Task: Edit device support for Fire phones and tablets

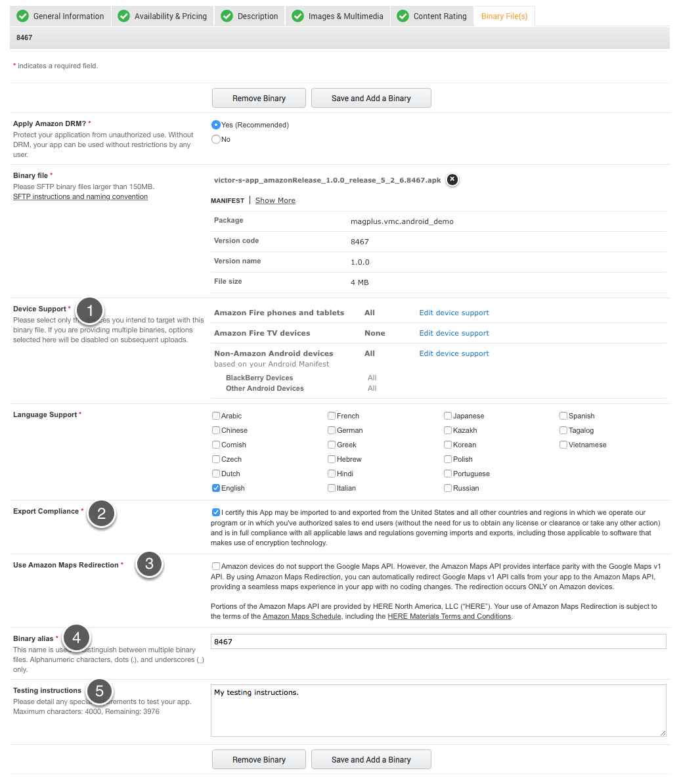Action: click(x=454, y=313)
